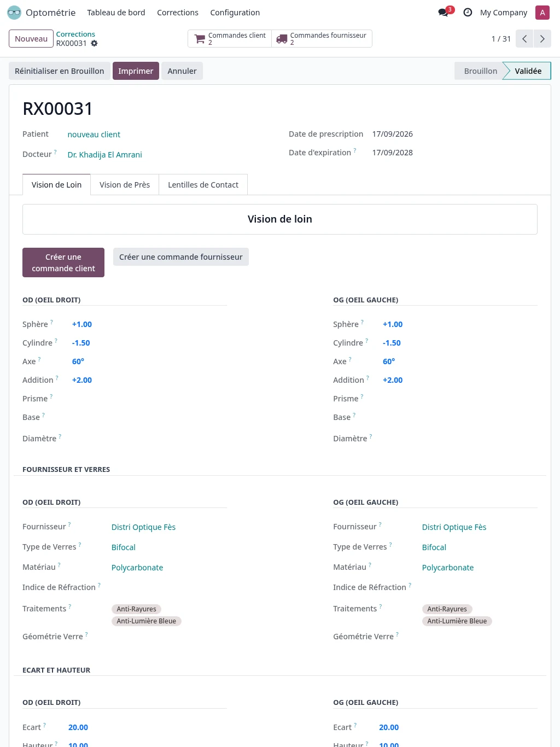Click OG Ecart value 20.00
The width and height of the screenshot is (560, 747).
[389, 727]
